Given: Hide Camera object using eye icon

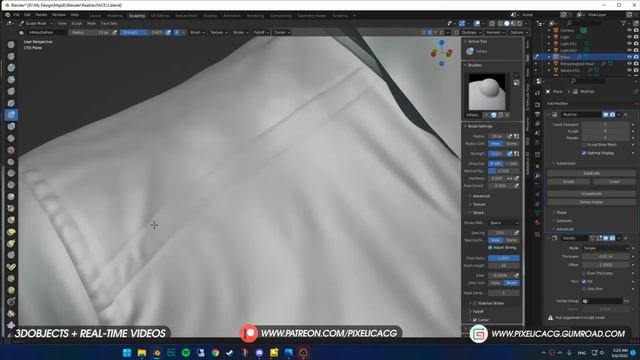Looking at the screenshot, I should pos(629,30).
